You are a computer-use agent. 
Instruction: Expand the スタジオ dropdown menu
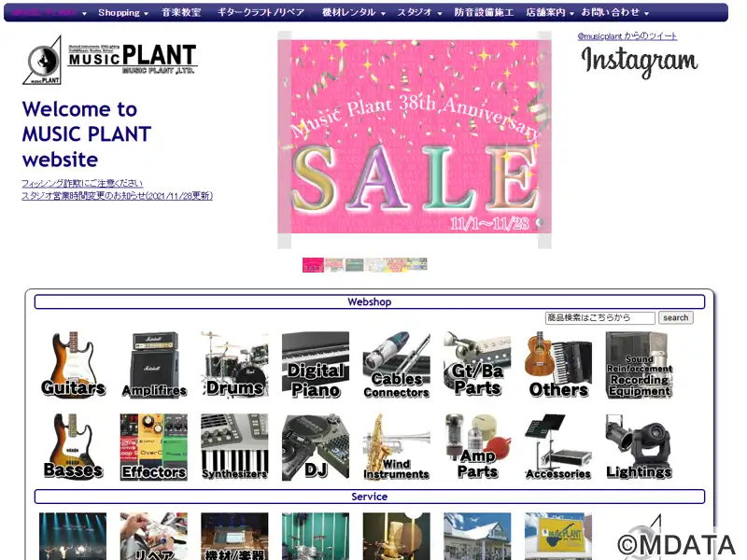tap(419, 13)
